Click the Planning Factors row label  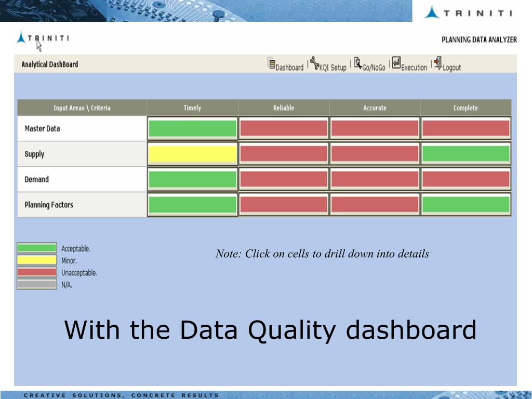48,205
